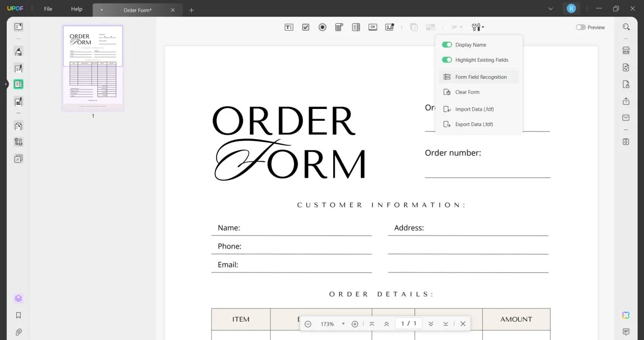Screen dimensions: 644x340
Task: Open Reader mode in the left sidebar
Action: click(18, 27)
